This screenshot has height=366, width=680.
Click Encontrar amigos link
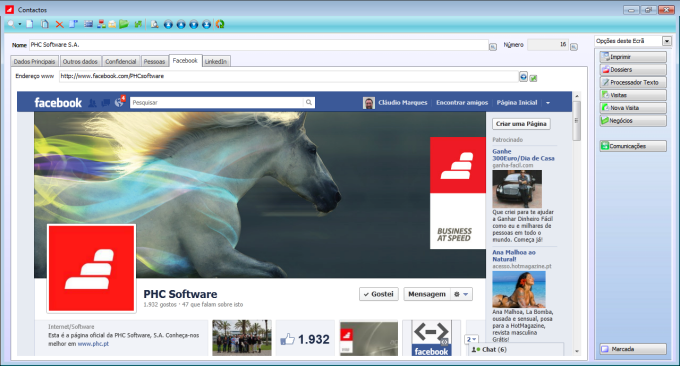point(462,103)
